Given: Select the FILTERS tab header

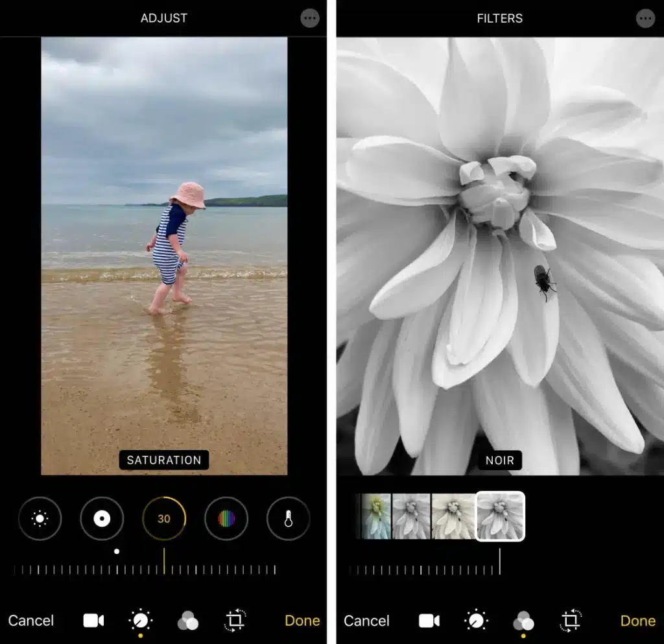Looking at the screenshot, I should coord(499,18).
